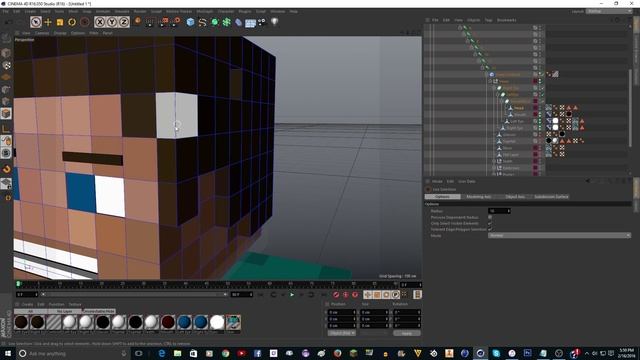This screenshot has width=640, height=360.
Task: Open the Floor environment icon
Action: point(250,23)
